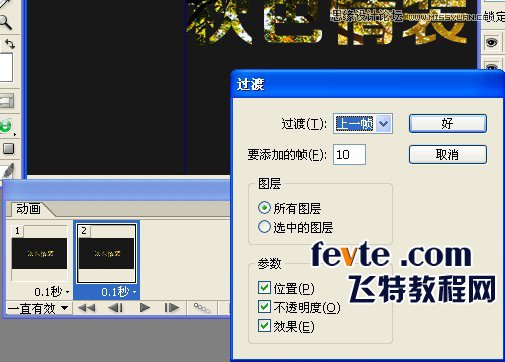Select the Zoom magnifier tool
The width and height of the screenshot is (505, 362).
click(6, 22)
